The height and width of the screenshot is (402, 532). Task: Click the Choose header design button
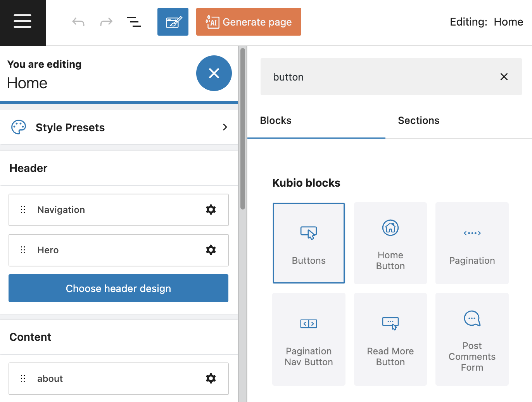(x=118, y=288)
